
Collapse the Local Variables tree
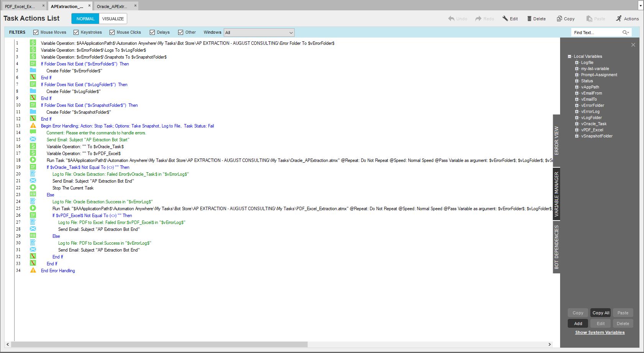(570, 56)
